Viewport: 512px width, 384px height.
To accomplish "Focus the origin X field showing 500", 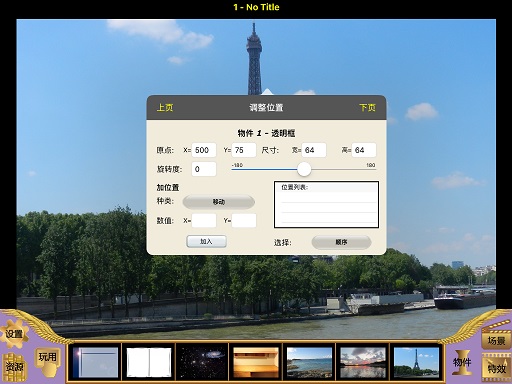I will tap(204, 150).
